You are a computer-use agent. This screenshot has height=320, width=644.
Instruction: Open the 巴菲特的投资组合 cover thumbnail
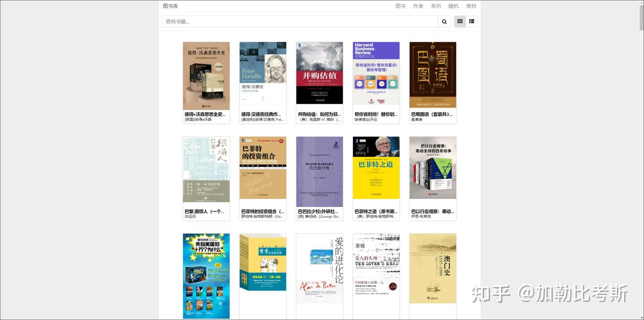coord(263,168)
